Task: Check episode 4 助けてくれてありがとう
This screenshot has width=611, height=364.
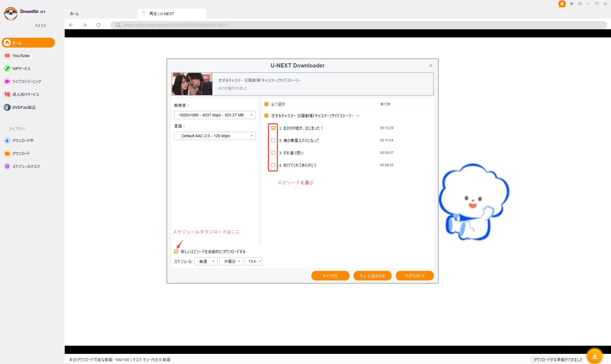Action: tap(273, 165)
